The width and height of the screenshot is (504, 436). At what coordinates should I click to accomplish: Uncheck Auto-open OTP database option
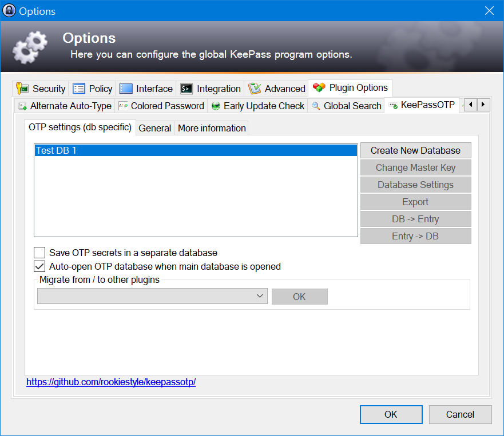pos(39,266)
